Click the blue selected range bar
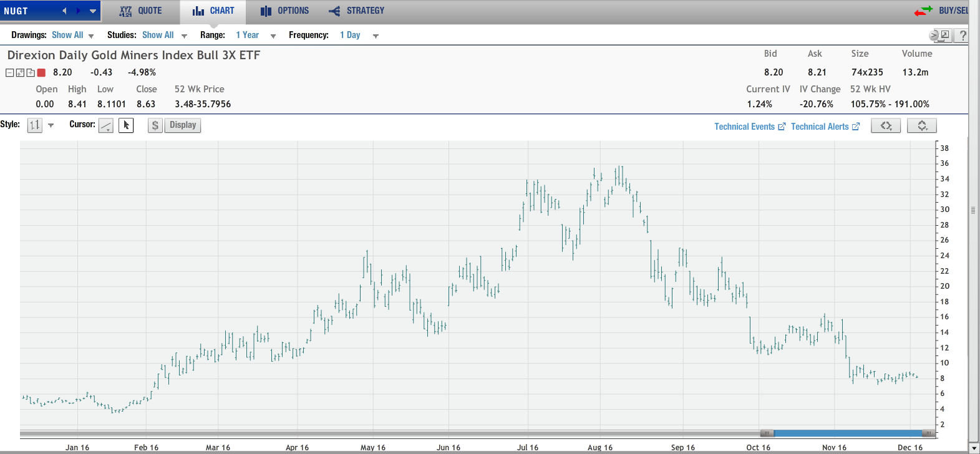This screenshot has height=454, width=980. [848, 433]
